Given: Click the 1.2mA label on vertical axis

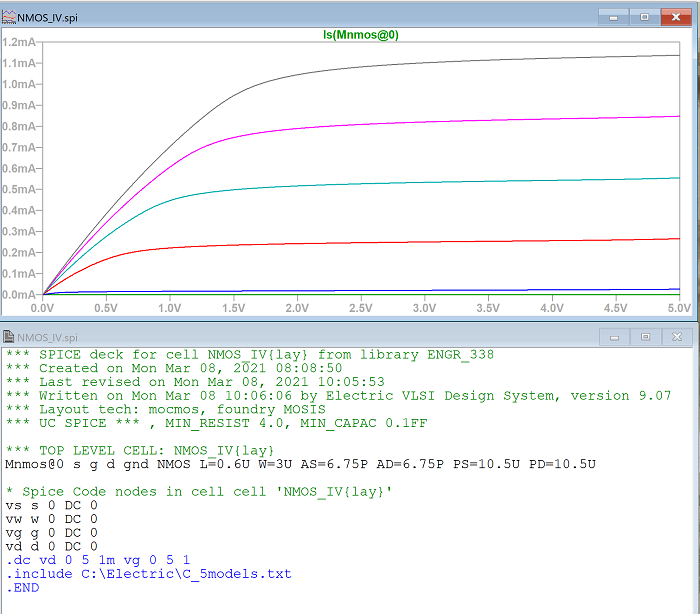Looking at the screenshot, I should [x=20, y=42].
